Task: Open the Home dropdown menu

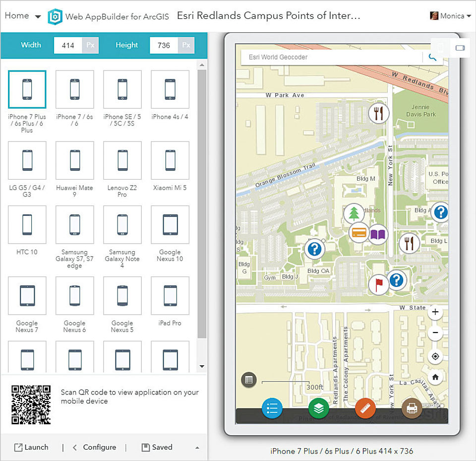Action: 23,16
